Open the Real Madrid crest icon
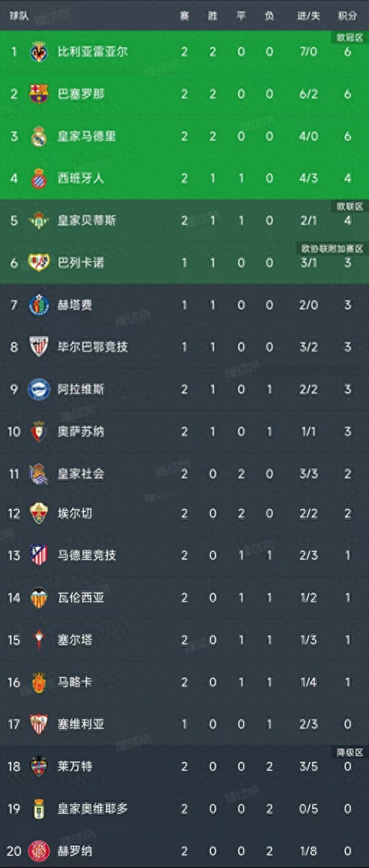 pyautogui.click(x=39, y=136)
